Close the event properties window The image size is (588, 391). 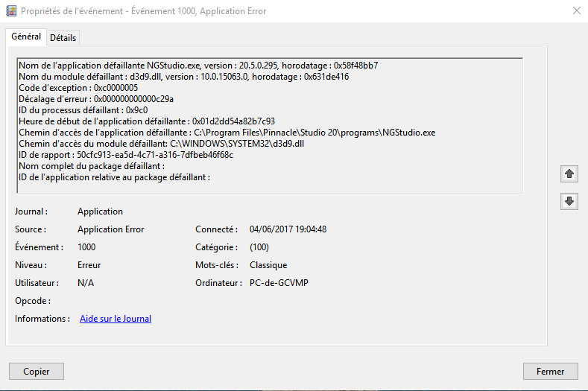coord(577,10)
